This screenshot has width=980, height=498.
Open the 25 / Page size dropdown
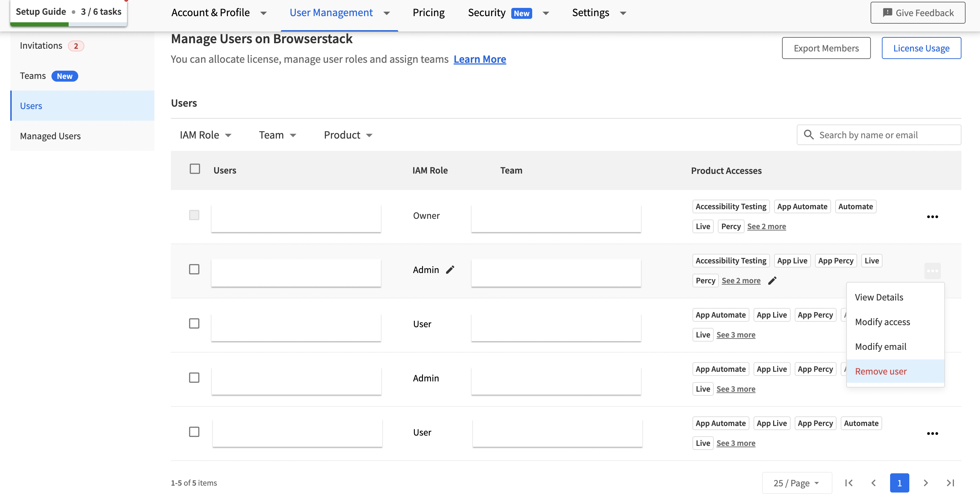click(x=797, y=483)
